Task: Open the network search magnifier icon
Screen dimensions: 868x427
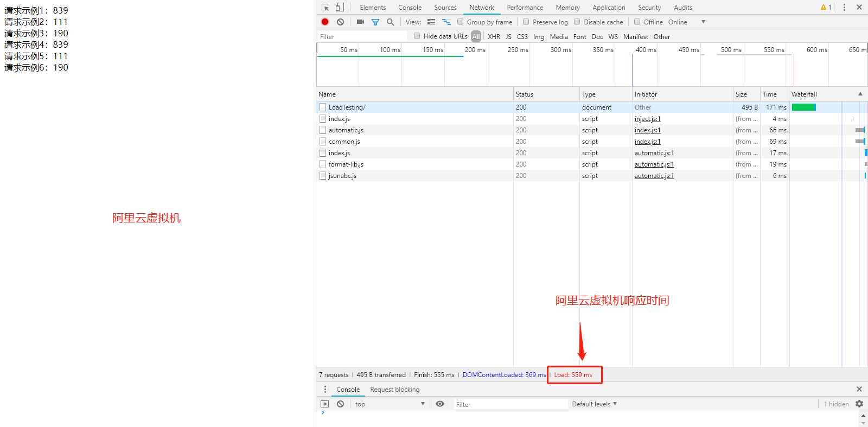Action: pyautogui.click(x=390, y=22)
